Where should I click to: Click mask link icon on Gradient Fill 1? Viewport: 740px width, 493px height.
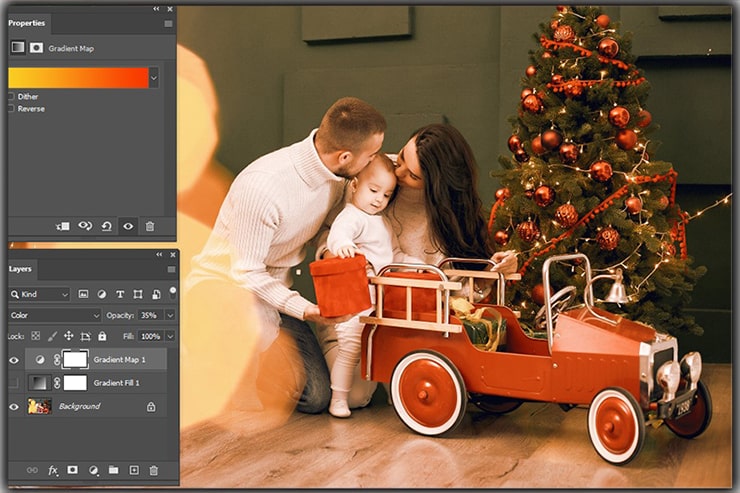[57, 383]
